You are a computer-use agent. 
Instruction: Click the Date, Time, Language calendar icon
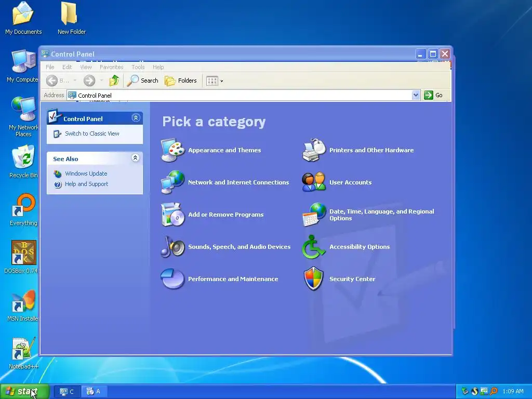click(314, 215)
